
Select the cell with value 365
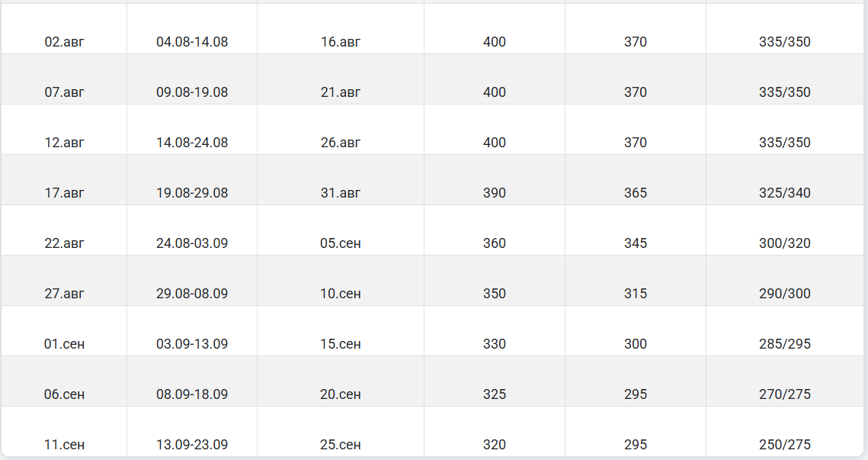[x=636, y=193]
